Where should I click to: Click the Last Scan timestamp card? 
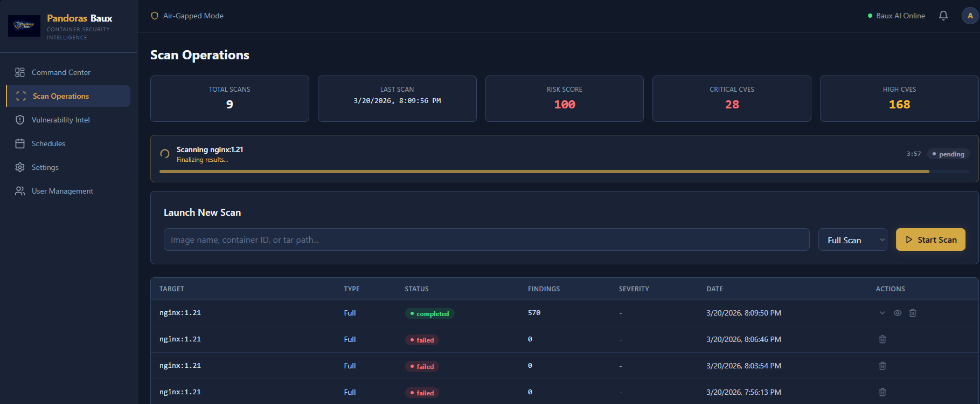point(397,99)
